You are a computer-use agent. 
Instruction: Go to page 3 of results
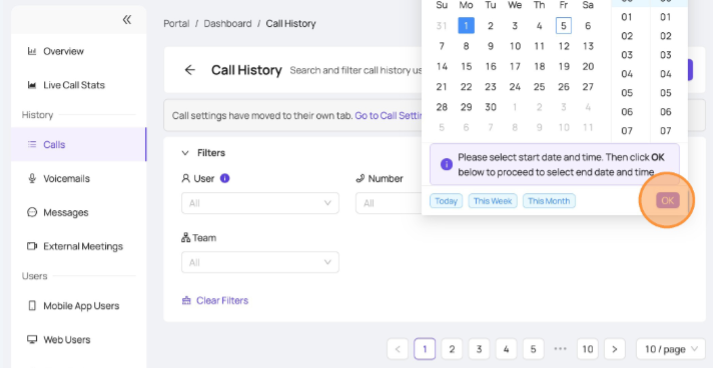coord(479,349)
